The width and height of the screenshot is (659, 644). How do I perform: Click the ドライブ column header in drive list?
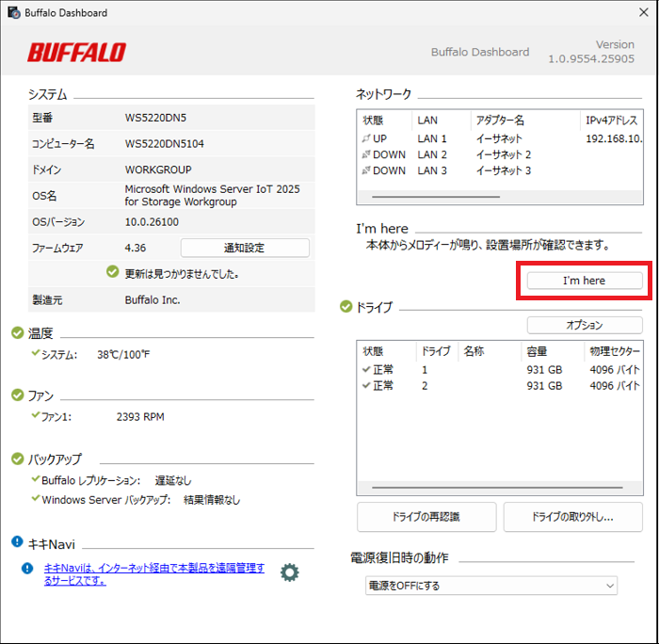437,351
